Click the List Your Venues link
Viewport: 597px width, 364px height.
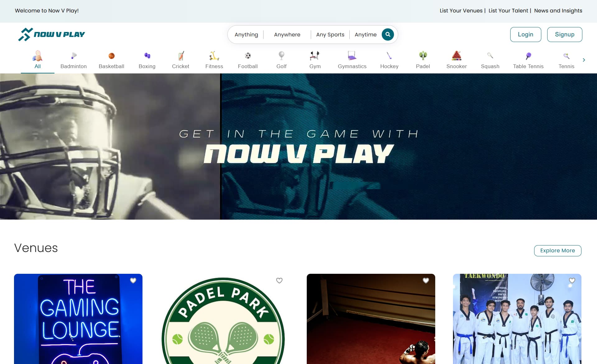point(461,10)
